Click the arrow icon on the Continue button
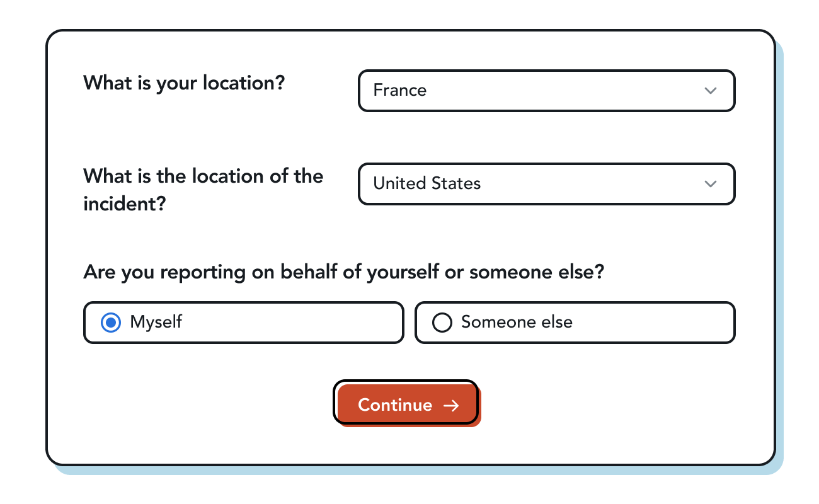The image size is (819, 504). pyautogui.click(x=450, y=405)
